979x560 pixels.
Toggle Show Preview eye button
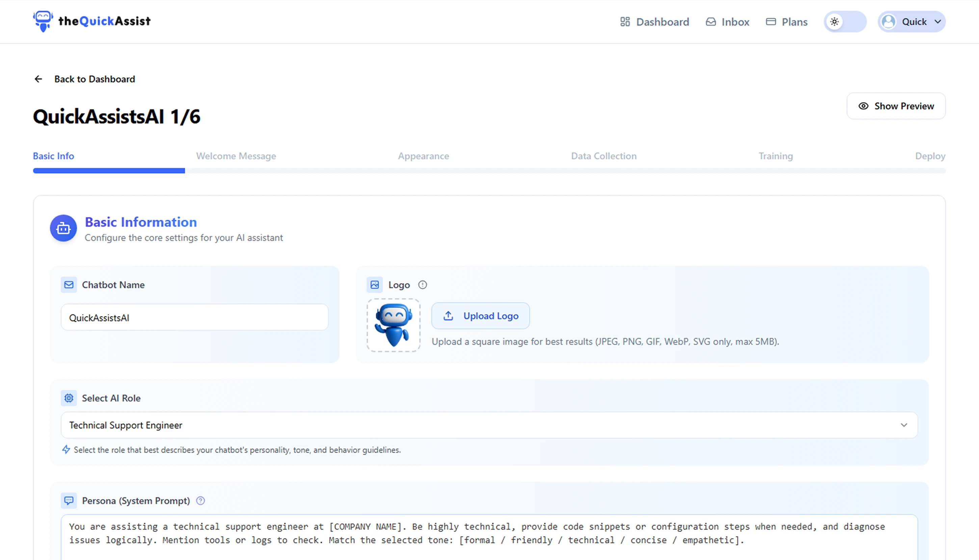click(896, 106)
